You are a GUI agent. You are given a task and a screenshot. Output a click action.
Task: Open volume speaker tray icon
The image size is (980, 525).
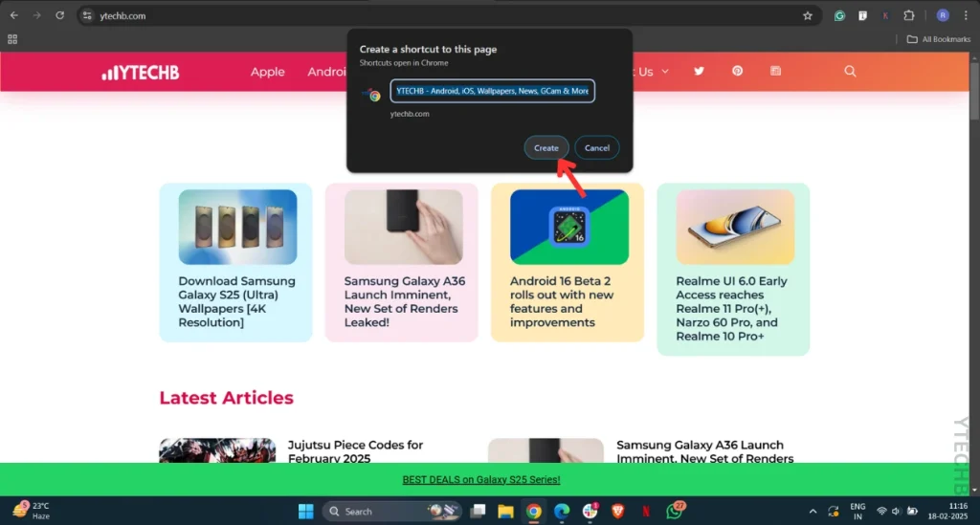pyautogui.click(x=896, y=512)
